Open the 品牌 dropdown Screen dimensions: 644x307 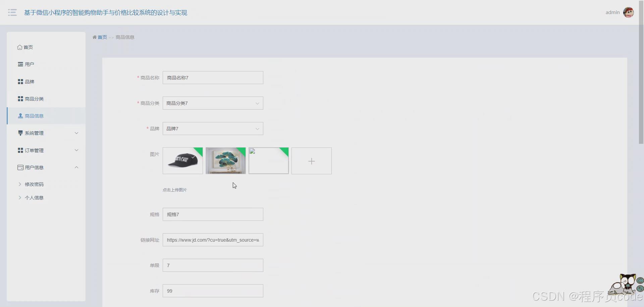[x=213, y=129]
